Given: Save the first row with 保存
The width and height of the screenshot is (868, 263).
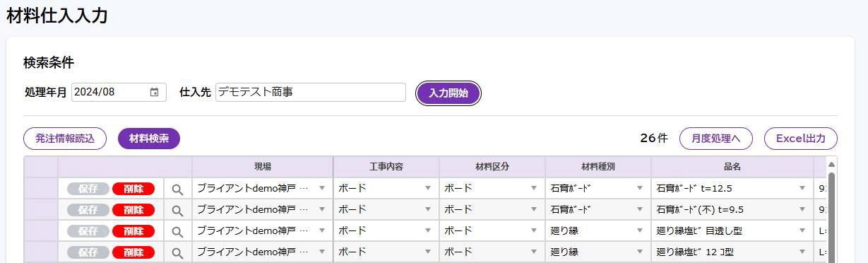Looking at the screenshot, I should coord(88,189).
